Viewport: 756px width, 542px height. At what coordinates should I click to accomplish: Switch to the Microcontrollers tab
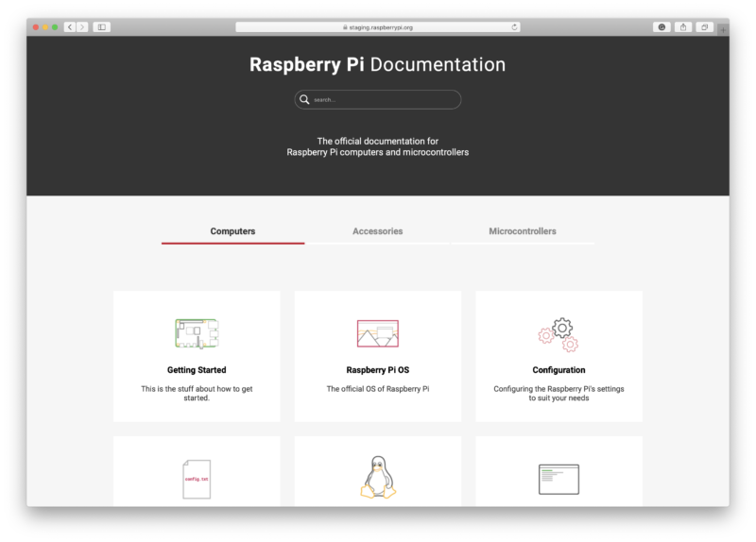[x=523, y=231]
